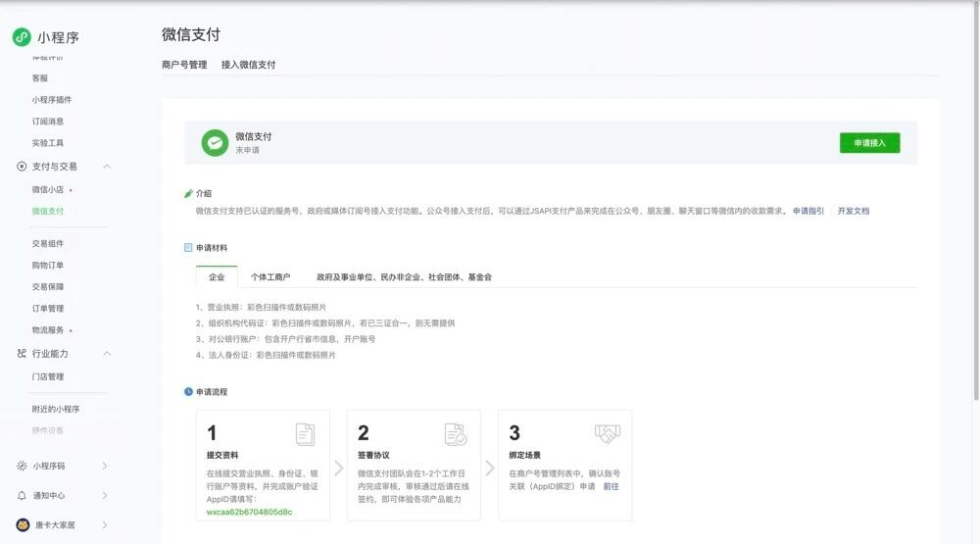Open 实验工具 in the sidebar

[48, 143]
